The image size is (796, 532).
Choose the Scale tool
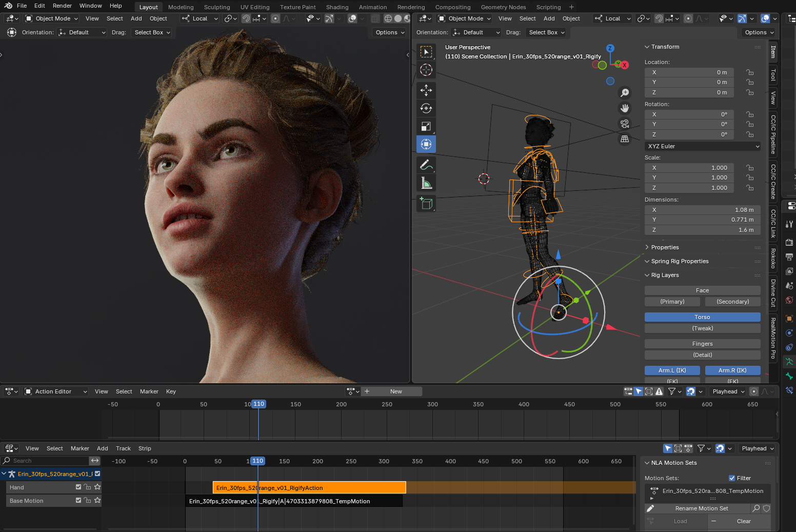[x=426, y=126]
